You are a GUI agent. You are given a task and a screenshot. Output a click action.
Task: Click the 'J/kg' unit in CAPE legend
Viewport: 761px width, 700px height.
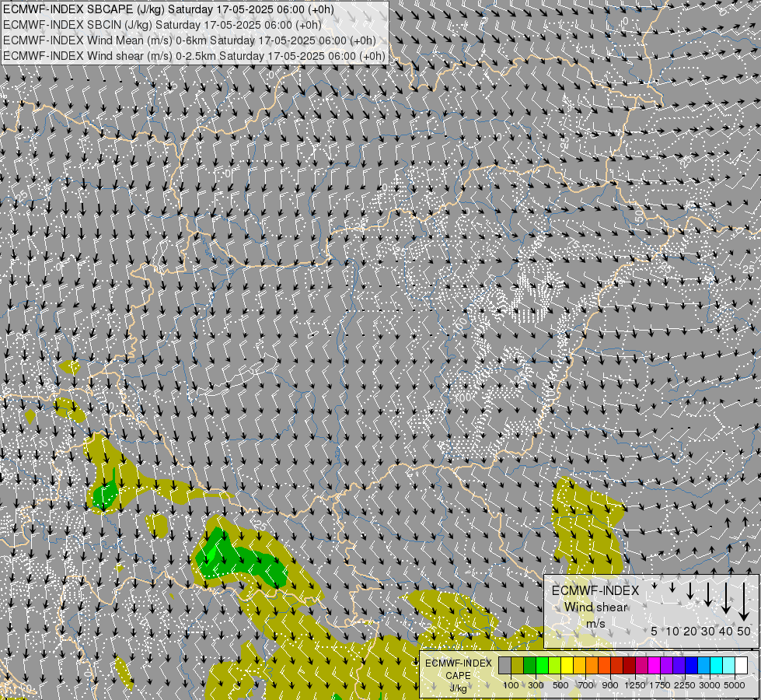[458, 688]
